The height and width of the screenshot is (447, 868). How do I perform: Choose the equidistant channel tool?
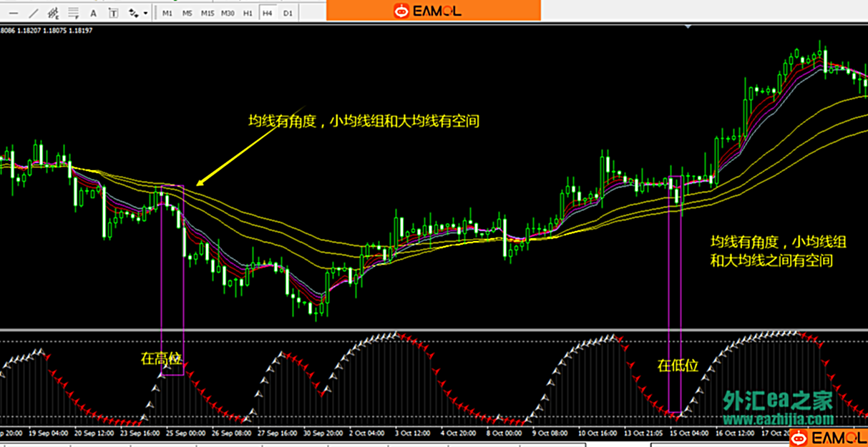click(x=52, y=13)
